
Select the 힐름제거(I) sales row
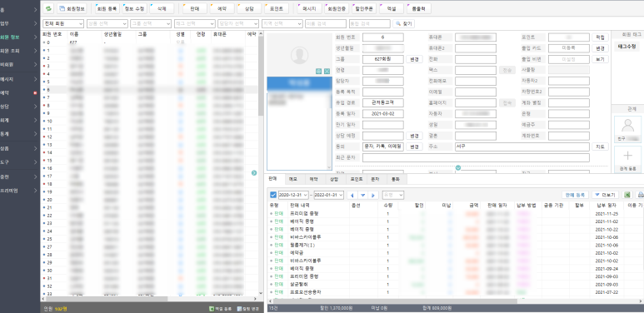pyautogui.click(x=456, y=245)
